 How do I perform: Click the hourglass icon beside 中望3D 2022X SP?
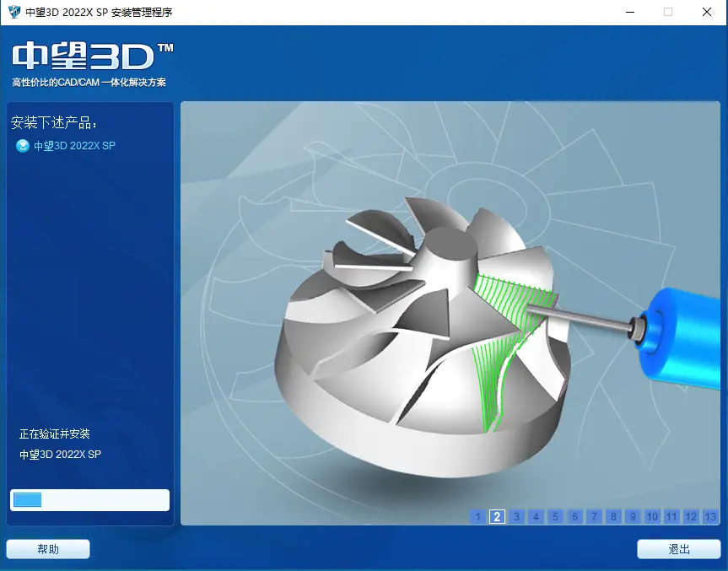(22, 146)
